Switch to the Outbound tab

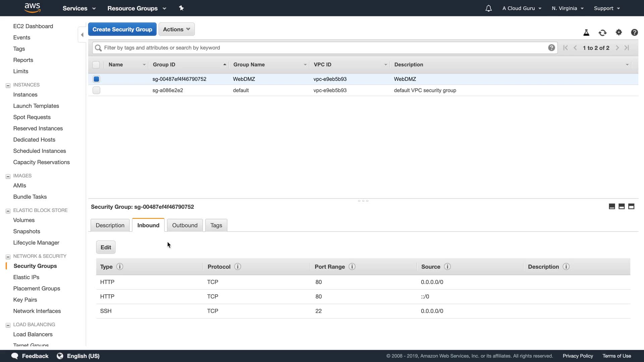pos(184,225)
